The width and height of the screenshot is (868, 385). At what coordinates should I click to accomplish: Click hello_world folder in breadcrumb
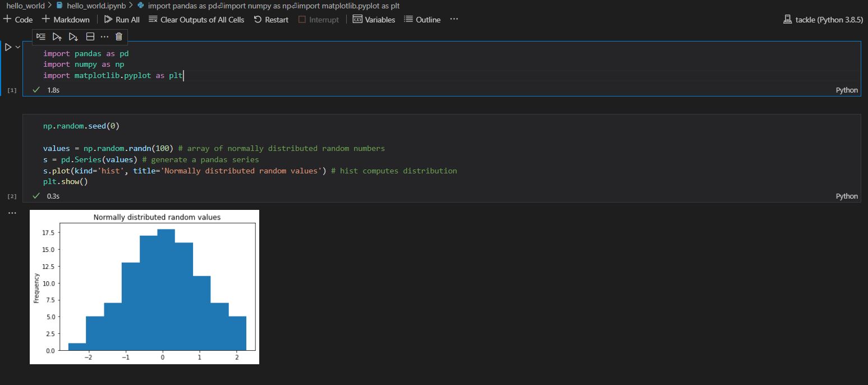pos(25,6)
